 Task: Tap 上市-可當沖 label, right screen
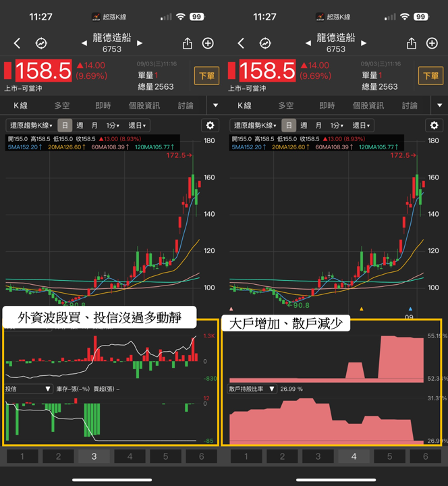(247, 88)
